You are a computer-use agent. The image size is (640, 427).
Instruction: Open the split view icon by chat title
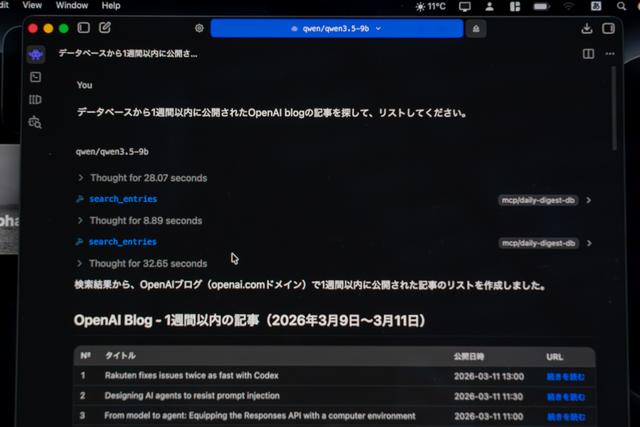click(588, 53)
